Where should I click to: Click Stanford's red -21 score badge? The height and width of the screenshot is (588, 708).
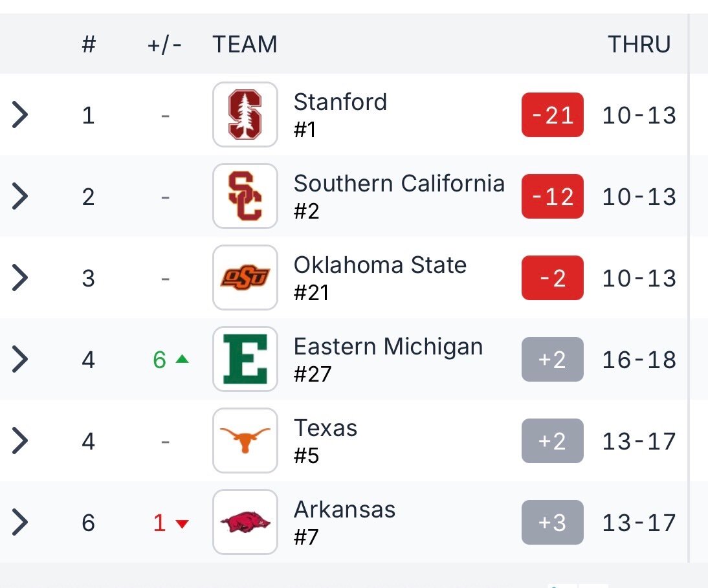click(x=552, y=114)
